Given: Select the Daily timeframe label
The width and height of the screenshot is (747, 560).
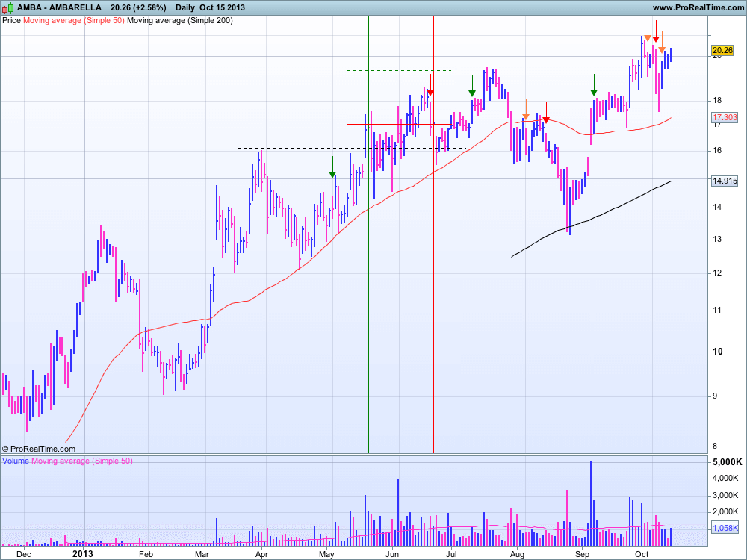Looking at the screenshot, I should [185, 7].
